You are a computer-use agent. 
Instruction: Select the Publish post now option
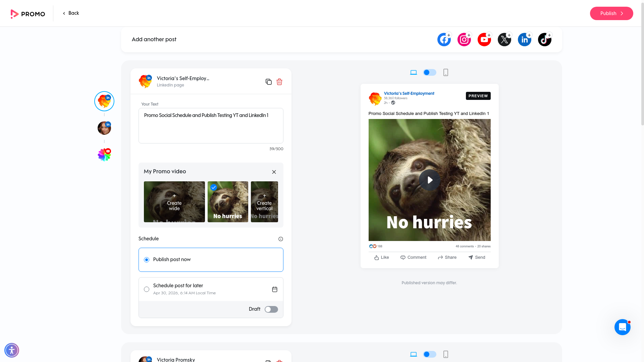pos(146,259)
